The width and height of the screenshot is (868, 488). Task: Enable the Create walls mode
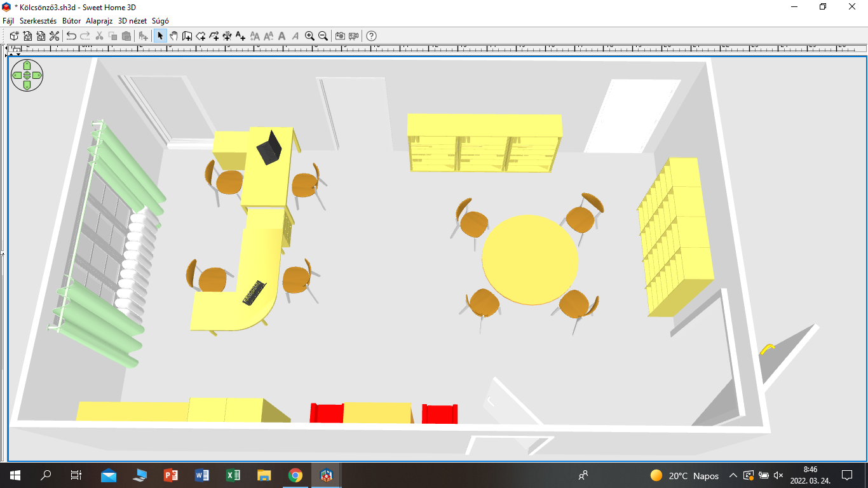(187, 36)
